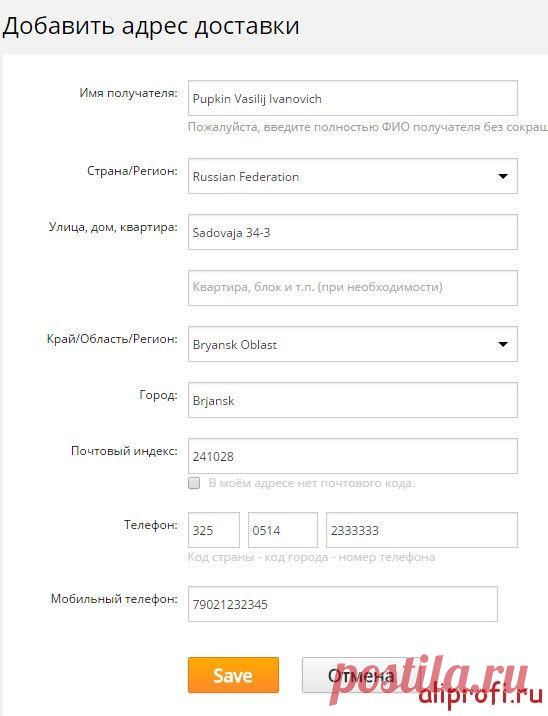The image size is (548, 716).
Task: Check the no postal code checkbox
Action: coord(194,483)
